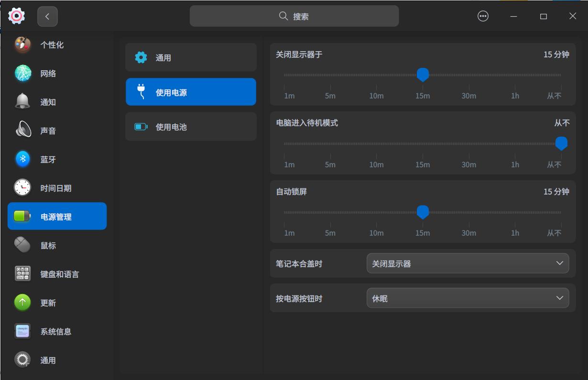This screenshot has height=380, width=588.
Task: Open the 声音 settings page
Action: tap(57, 130)
